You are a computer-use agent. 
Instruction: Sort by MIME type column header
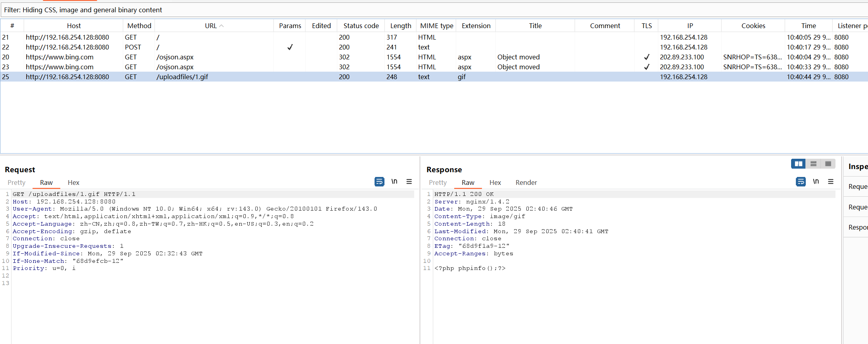436,26
